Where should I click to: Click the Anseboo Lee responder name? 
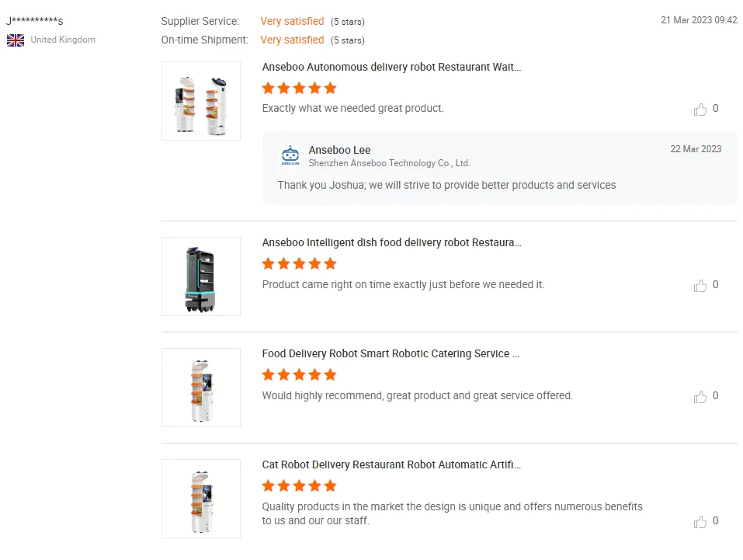tap(339, 150)
